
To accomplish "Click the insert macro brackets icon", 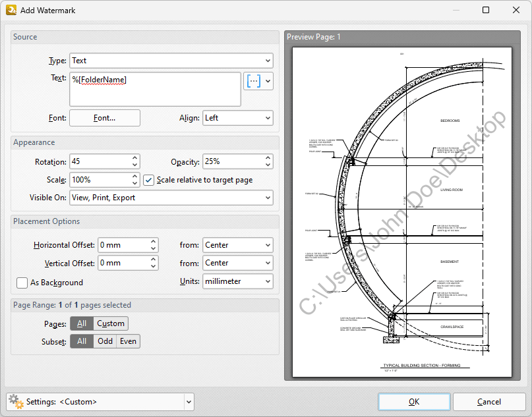I will [x=253, y=81].
